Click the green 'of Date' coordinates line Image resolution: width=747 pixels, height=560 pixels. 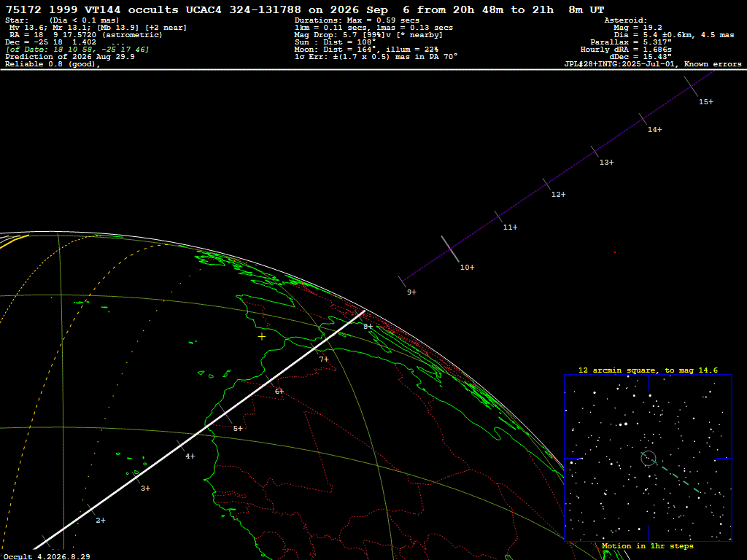coord(77,50)
